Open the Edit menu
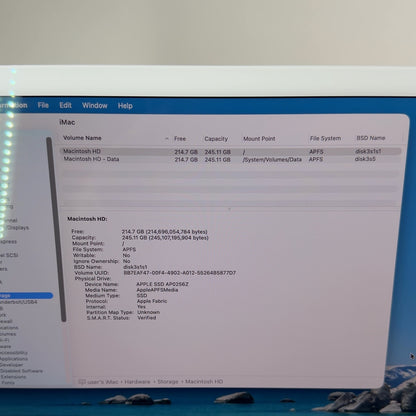Image resolution: width=416 pixels, height=416 pixels. (65, 105)
